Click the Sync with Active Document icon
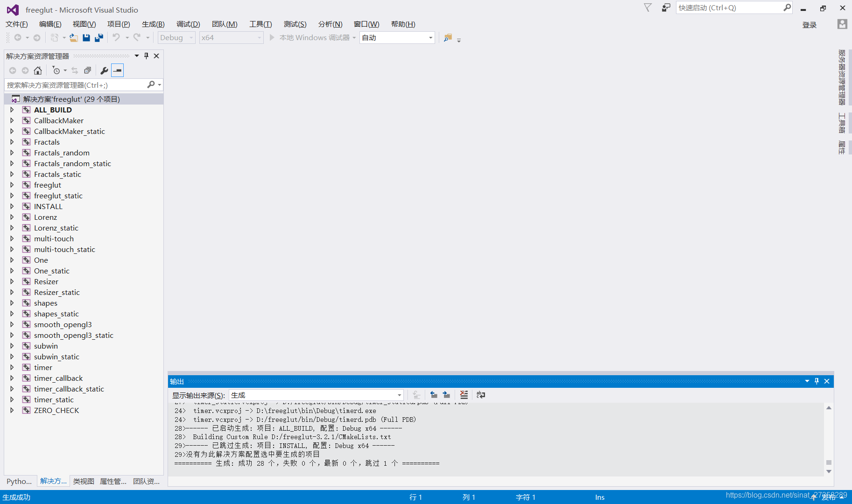This screenshot has height=504, width=852. 75,70
